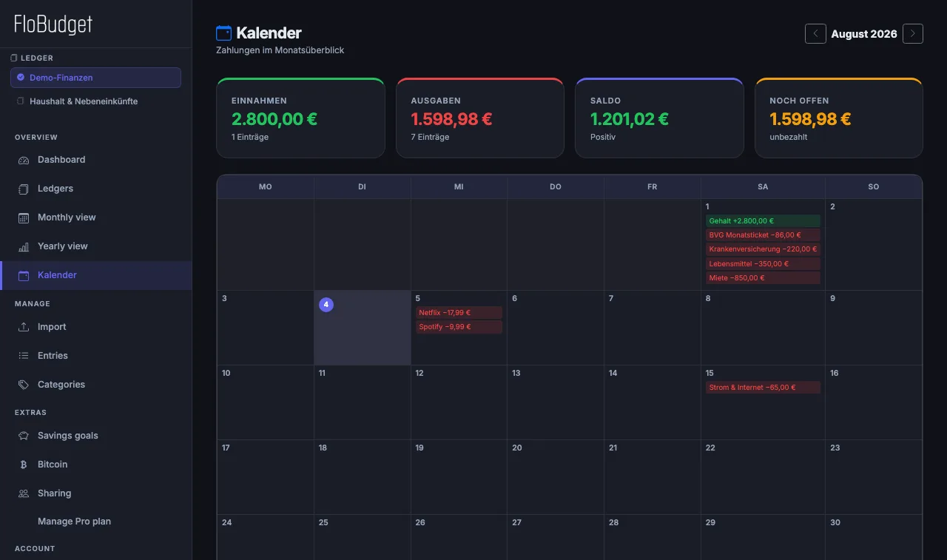Click the SA weekday column header
The image size is (947, 560).
click(763, 187)
